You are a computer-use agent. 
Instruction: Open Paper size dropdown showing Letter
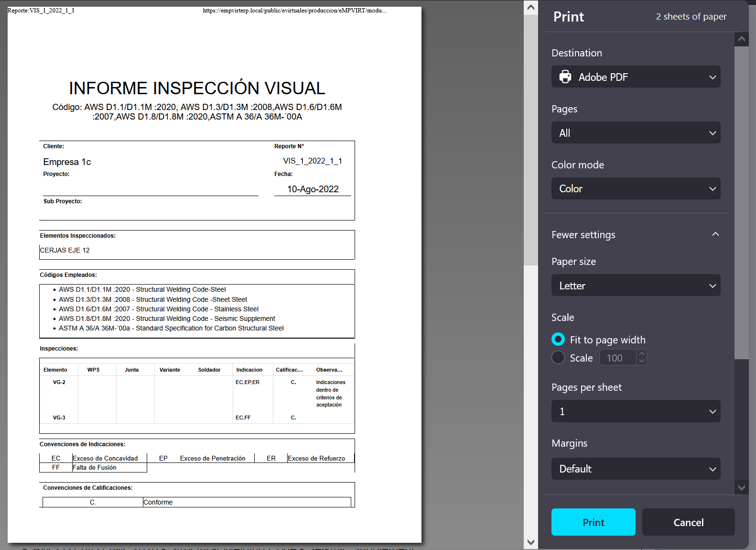(636, 286)
